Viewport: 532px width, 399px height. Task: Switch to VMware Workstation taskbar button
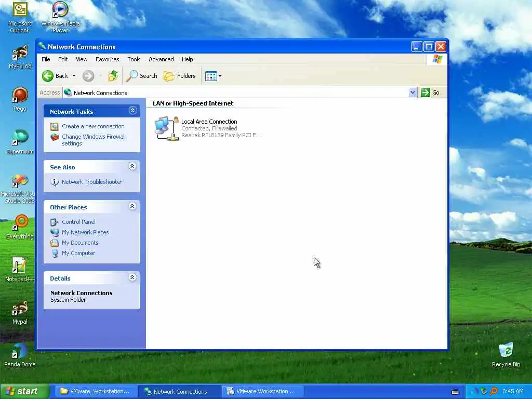(x=262, y=392)
